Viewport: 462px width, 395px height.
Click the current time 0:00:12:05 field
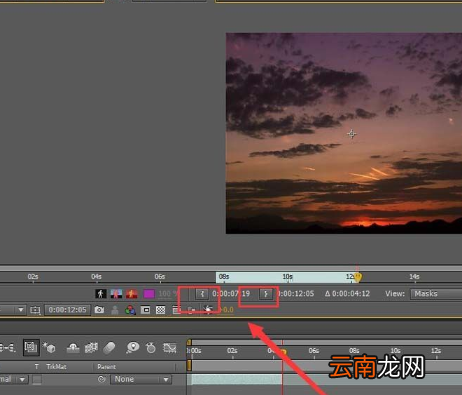(x=68, y=310)
